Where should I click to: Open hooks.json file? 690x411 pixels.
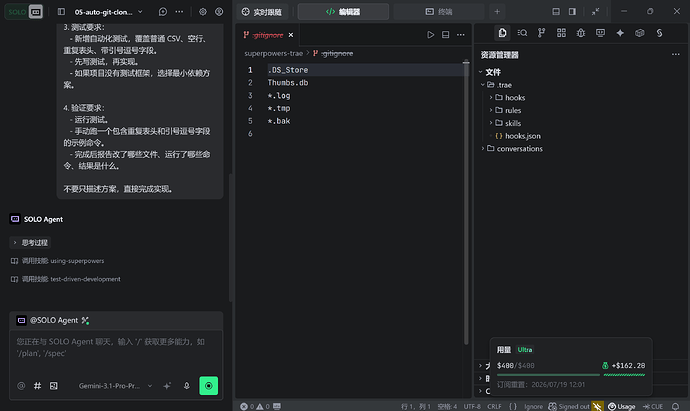pos(518,136)
